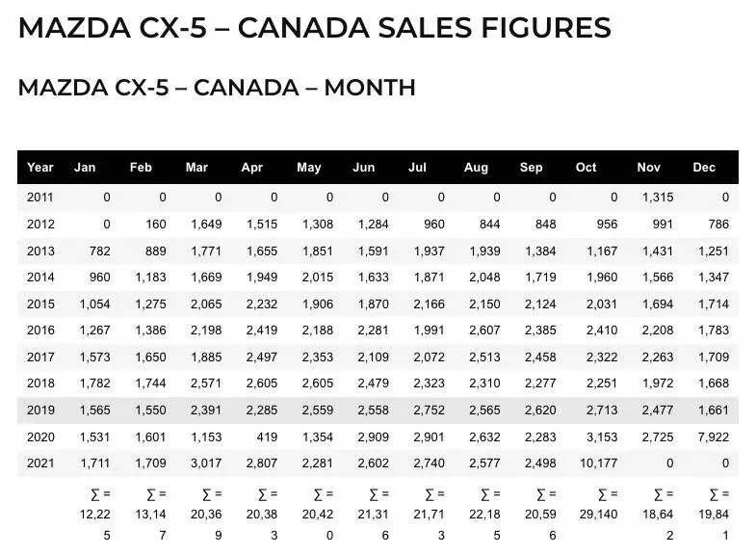Select the 2019 July value 2,752
This screenshot has height=556, width=756.
point(430,410)
